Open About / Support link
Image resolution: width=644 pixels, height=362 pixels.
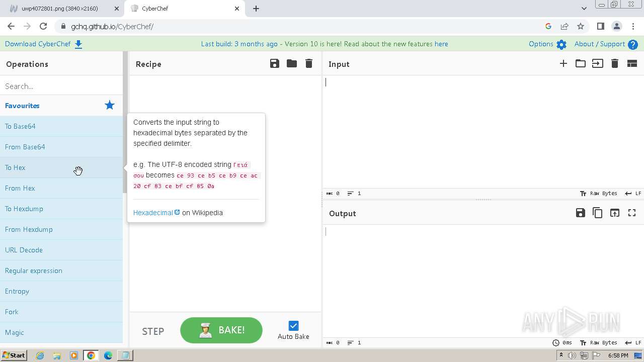600,44
